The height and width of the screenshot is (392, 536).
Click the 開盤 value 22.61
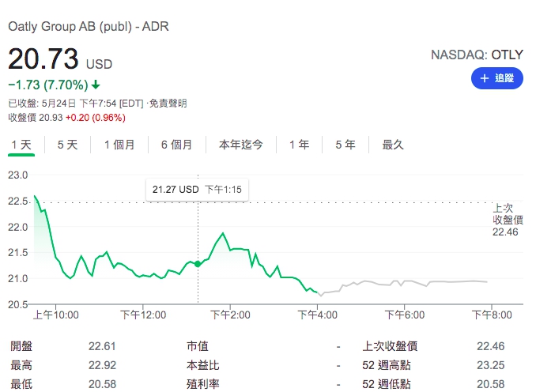[x=102, y=346]
